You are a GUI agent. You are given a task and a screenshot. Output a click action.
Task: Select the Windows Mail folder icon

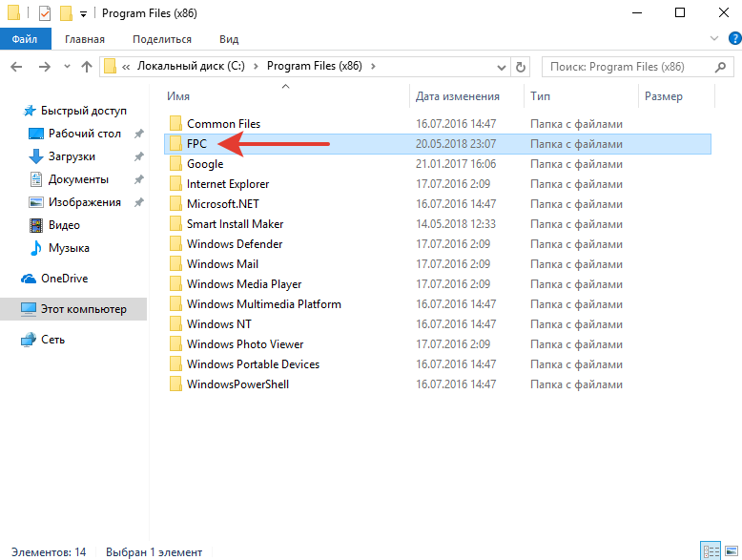click(175, 263)
